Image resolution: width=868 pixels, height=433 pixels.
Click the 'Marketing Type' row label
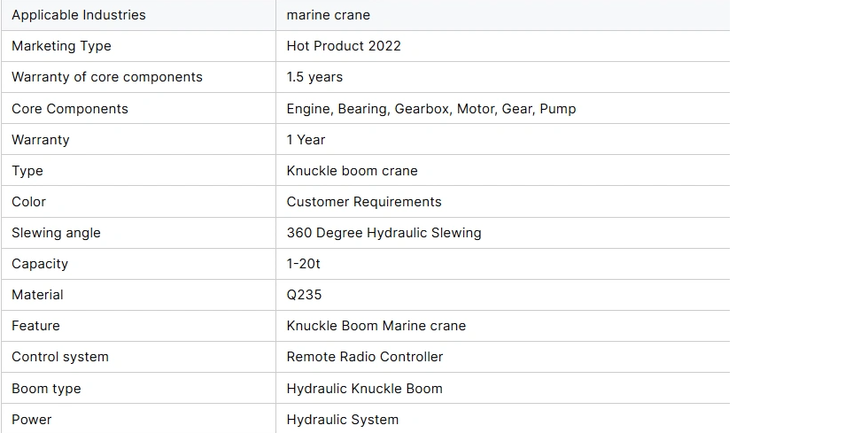point(61,46)
